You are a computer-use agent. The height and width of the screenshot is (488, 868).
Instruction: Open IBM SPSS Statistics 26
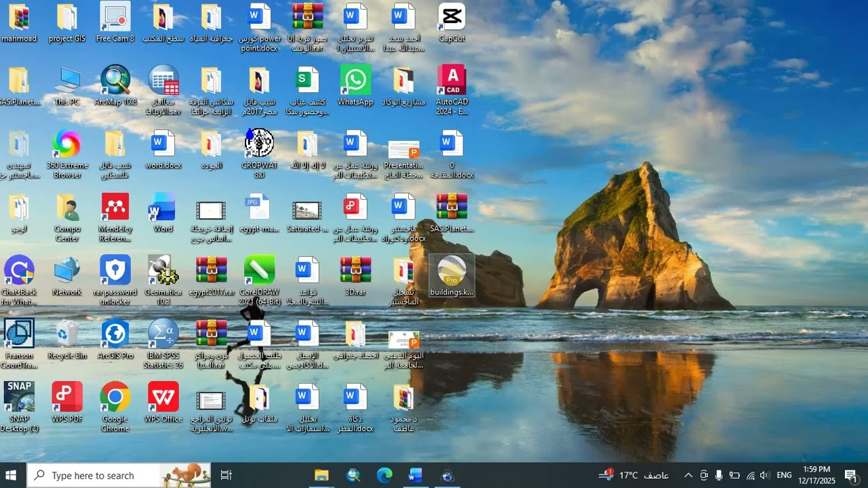[163, 344]
